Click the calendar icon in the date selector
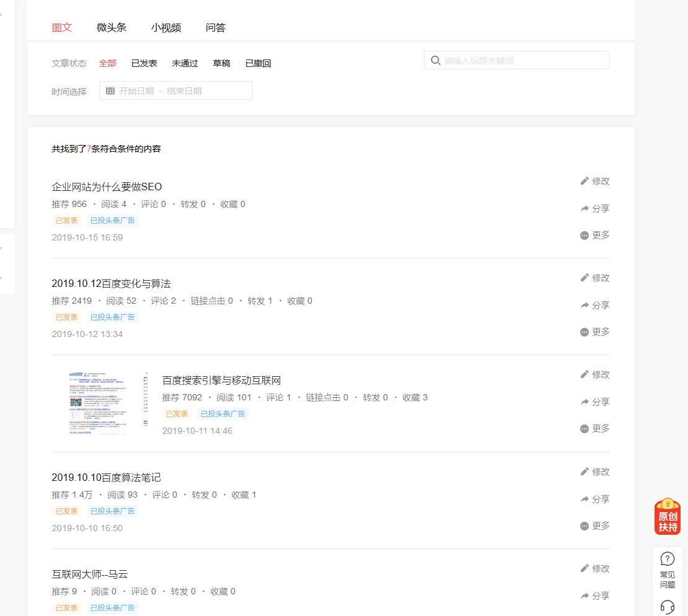688x616 pixels. [110, 90]
